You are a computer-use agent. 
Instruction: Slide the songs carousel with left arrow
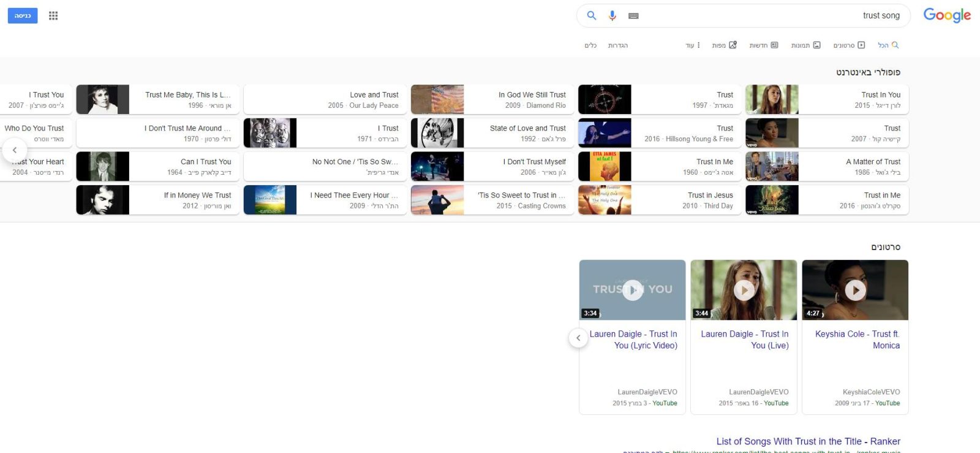click(x=15, y=150)
